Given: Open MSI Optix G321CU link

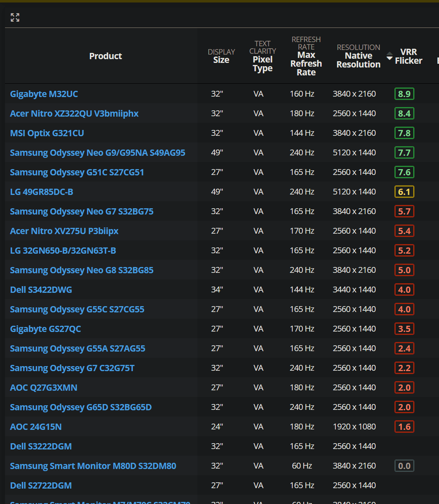Looking at the screenshot, I should 47,133.
